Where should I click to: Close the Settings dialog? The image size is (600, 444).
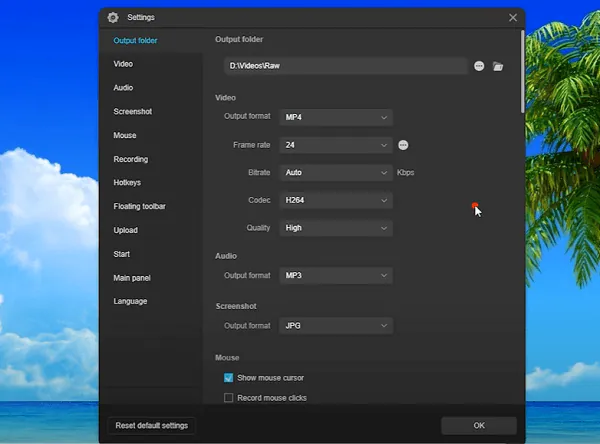point(513,18)
